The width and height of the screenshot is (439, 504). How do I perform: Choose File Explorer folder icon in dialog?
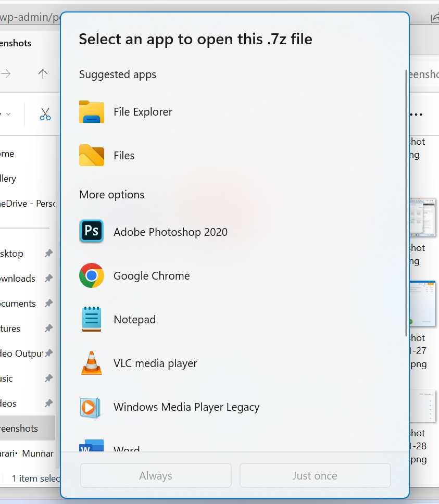tap(92, 112)
